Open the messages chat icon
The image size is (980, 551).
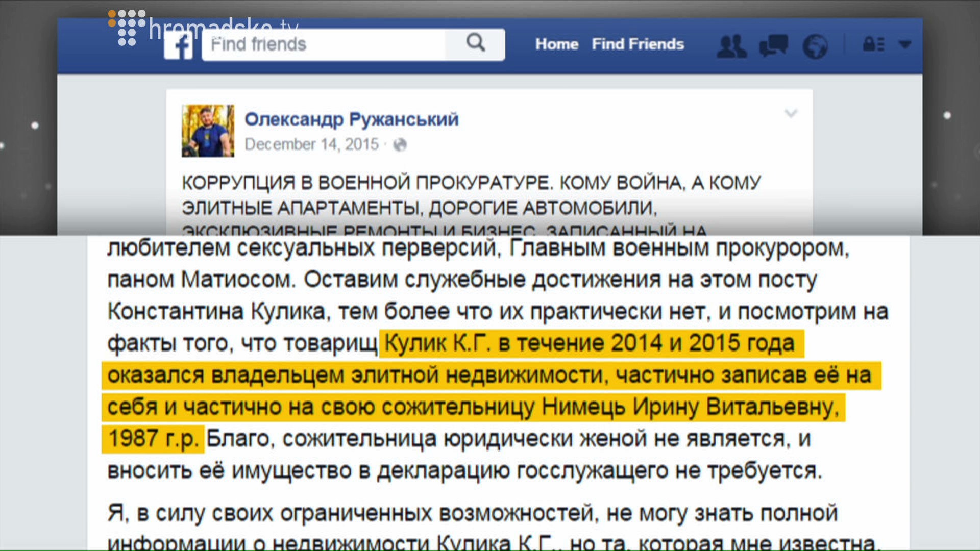pyautogui.click(x=773, y=45)
